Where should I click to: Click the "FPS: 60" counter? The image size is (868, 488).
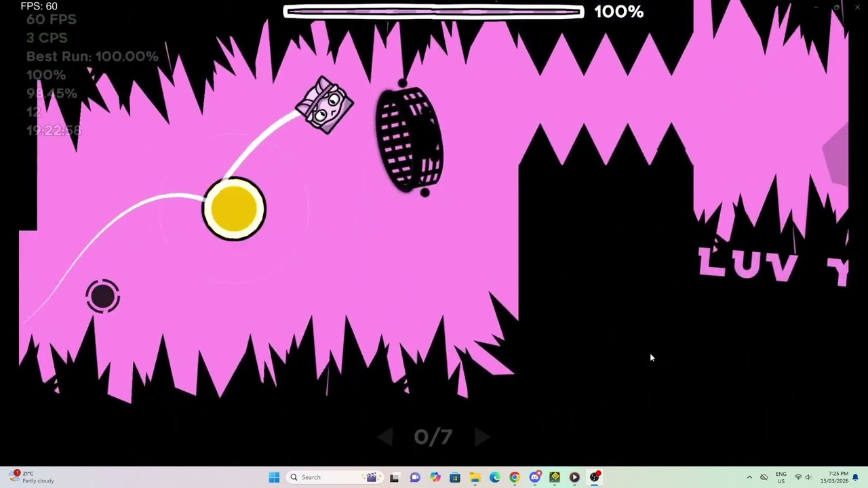pyautogui.click(x=39, y=6)
